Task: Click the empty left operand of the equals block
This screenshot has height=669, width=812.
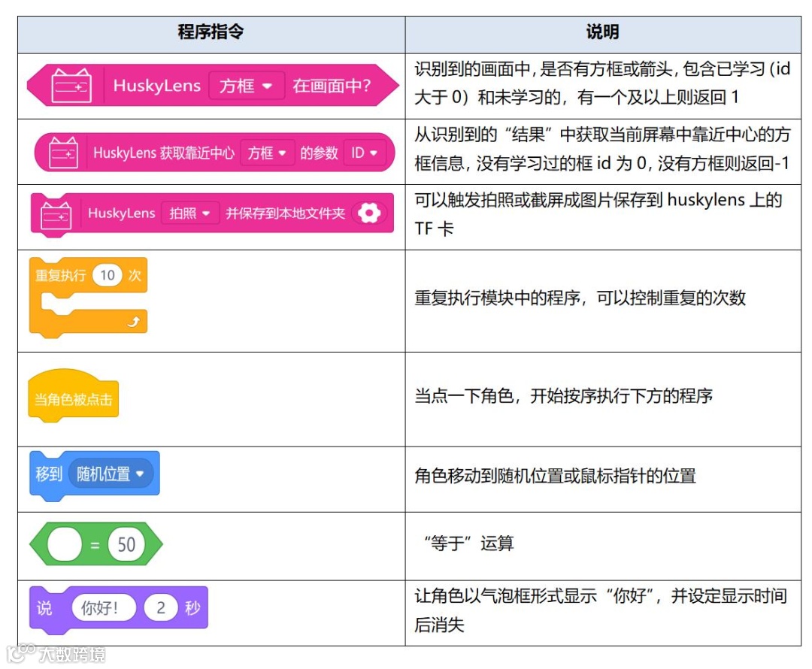Action: (x=64, y=544)
